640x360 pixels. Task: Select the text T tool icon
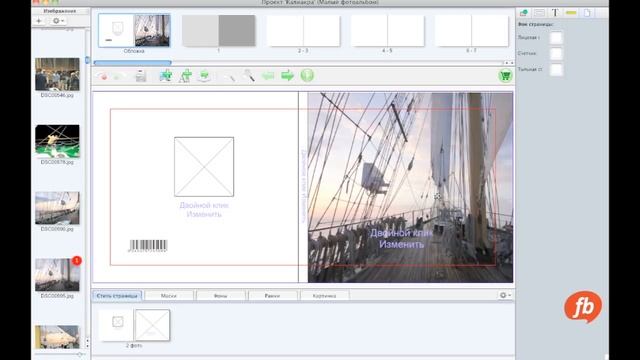coord(555,13)
